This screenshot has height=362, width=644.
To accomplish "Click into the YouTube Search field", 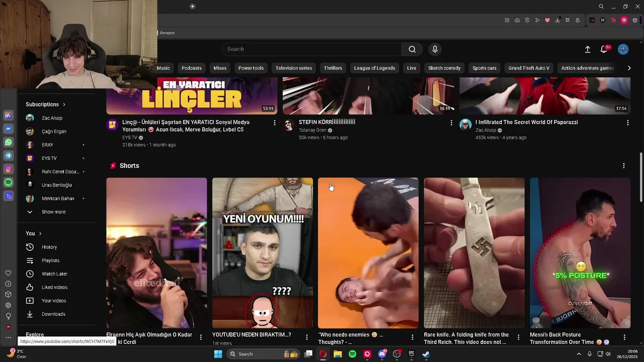I will point(312,49).
